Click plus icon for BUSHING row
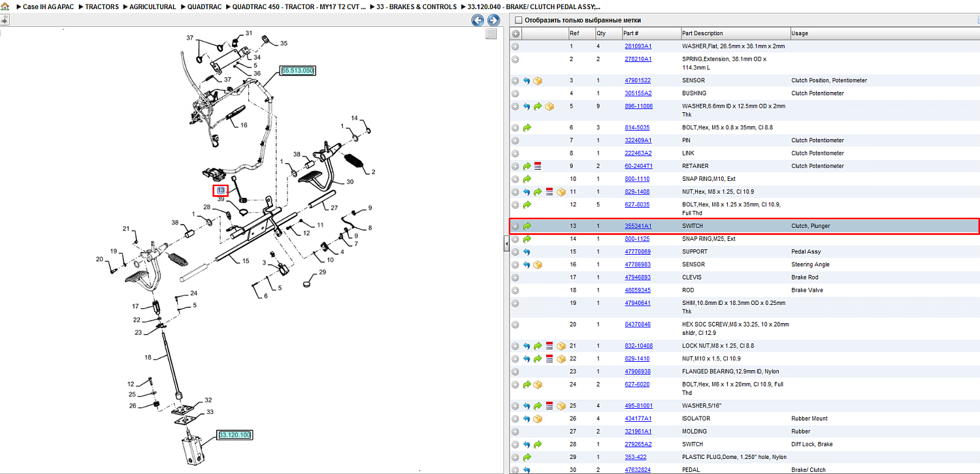 tap(515, 93)
